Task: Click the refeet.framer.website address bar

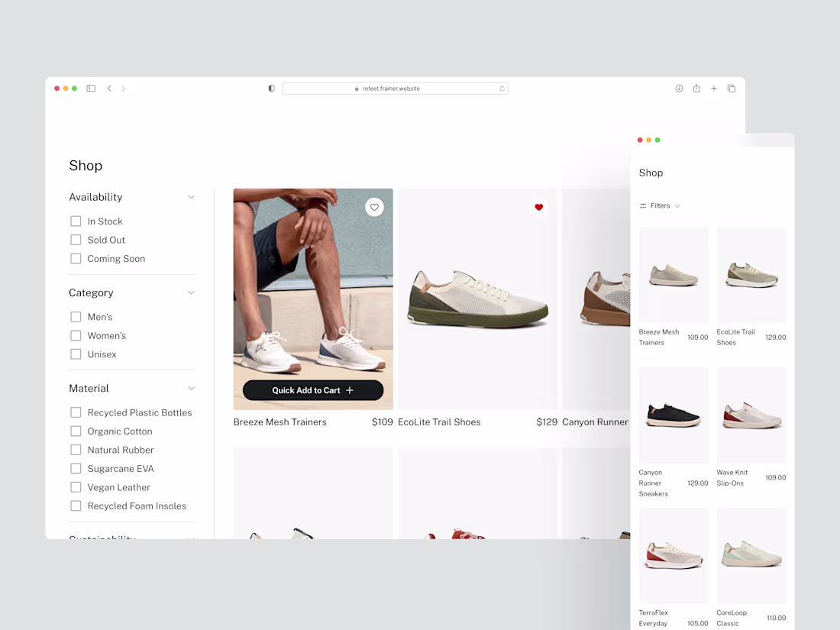Action: (x=396, y=89)
